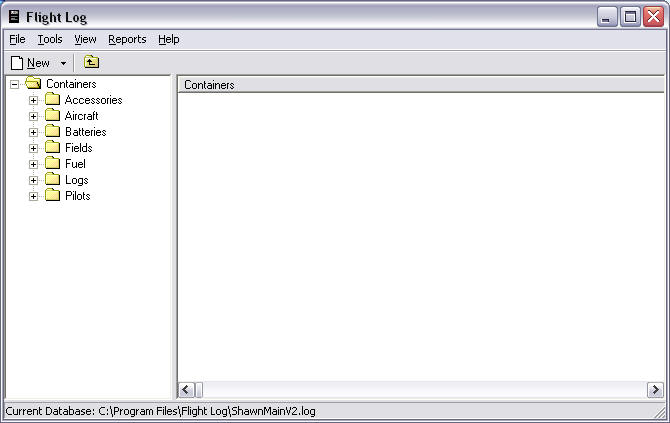Click the horizontal scrollbar right arrow

click(x=655, y=390)
